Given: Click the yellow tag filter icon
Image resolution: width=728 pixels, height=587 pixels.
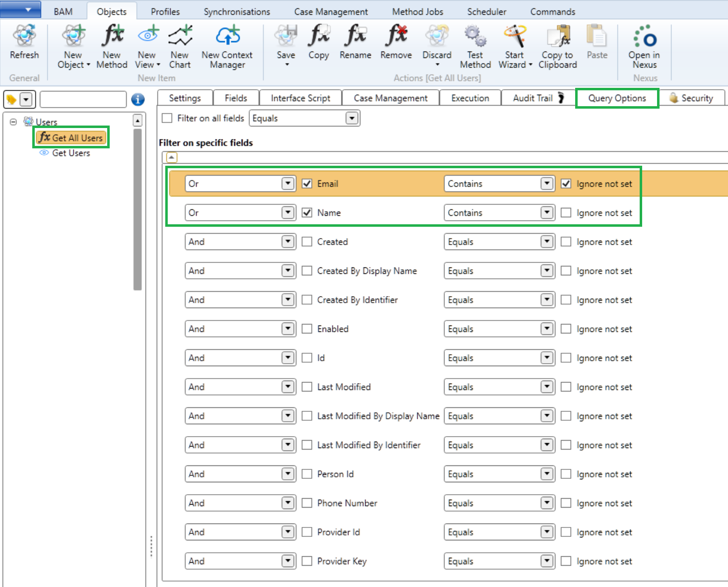Looking at the screenshot, I should 11,99.
